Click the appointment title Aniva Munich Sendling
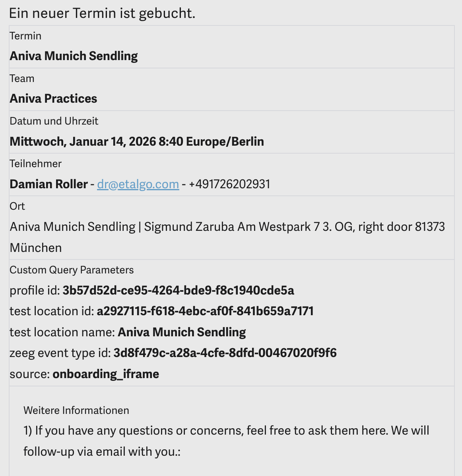The image size is (462, 476). (74, 56)
